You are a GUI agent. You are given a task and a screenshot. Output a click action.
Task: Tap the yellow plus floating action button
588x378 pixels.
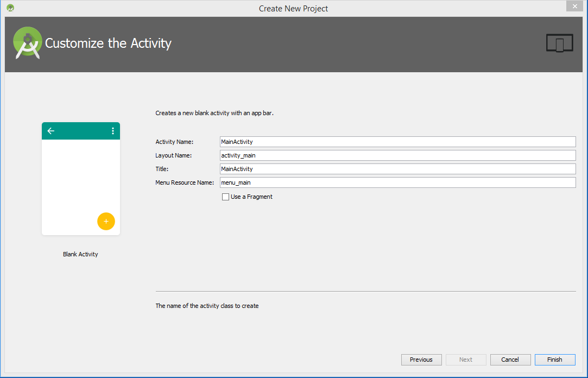pos(106,221)
